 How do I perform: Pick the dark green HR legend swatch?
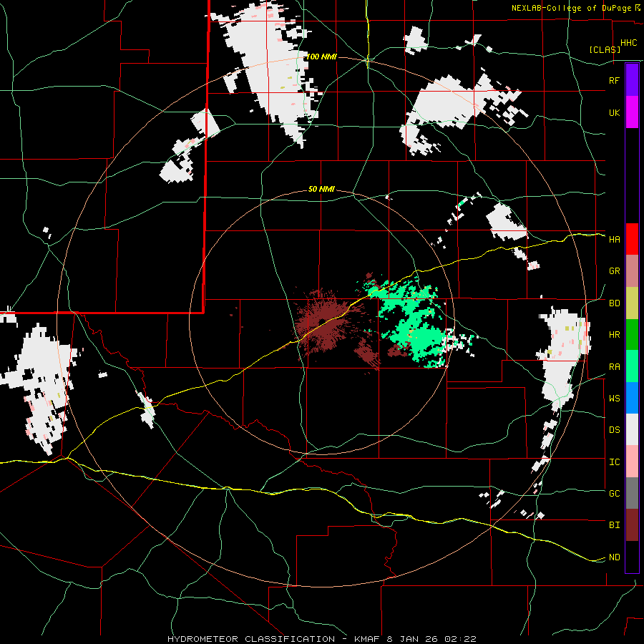(x=632, y=334)
